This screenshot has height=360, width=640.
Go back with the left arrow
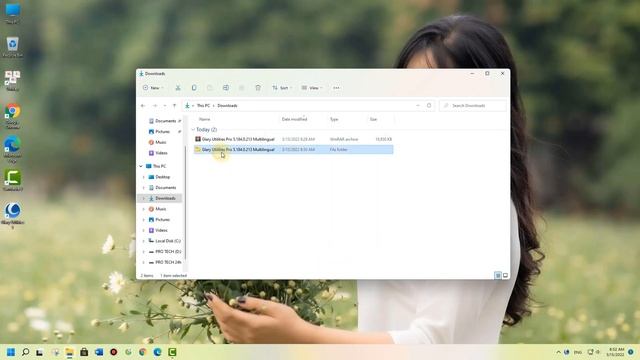[x=143, y=106]
